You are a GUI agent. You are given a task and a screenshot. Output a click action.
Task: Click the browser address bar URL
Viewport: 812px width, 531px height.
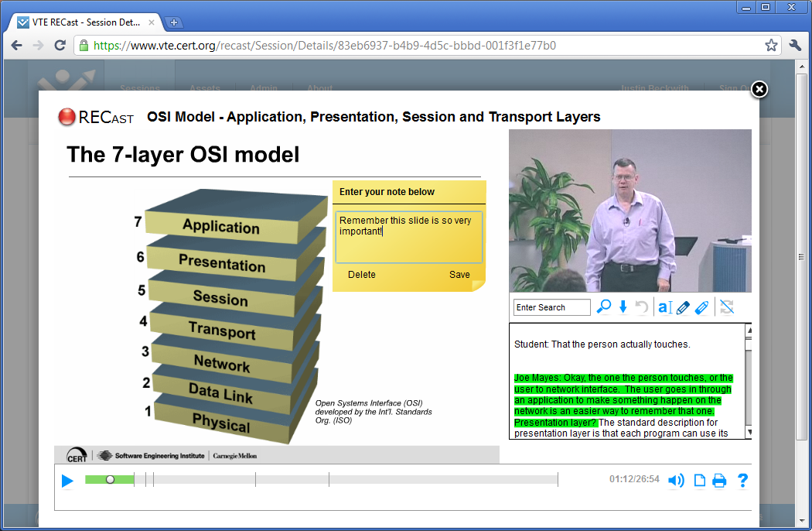click(324, 46)
